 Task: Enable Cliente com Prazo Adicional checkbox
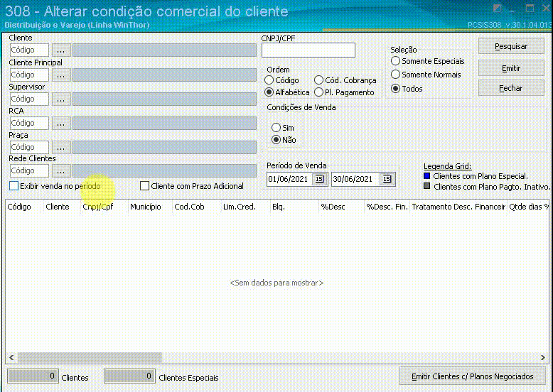tap(144, 186)
